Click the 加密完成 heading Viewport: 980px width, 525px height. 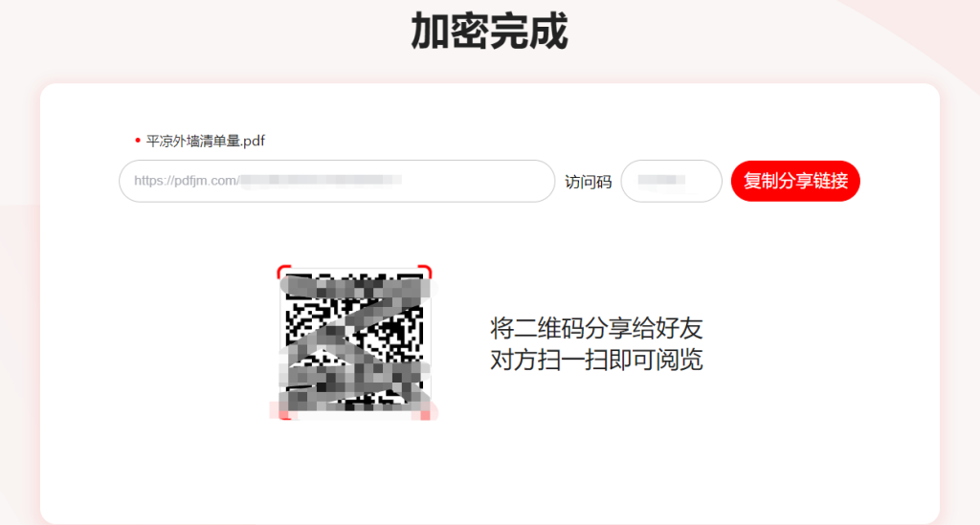[489, 32]
